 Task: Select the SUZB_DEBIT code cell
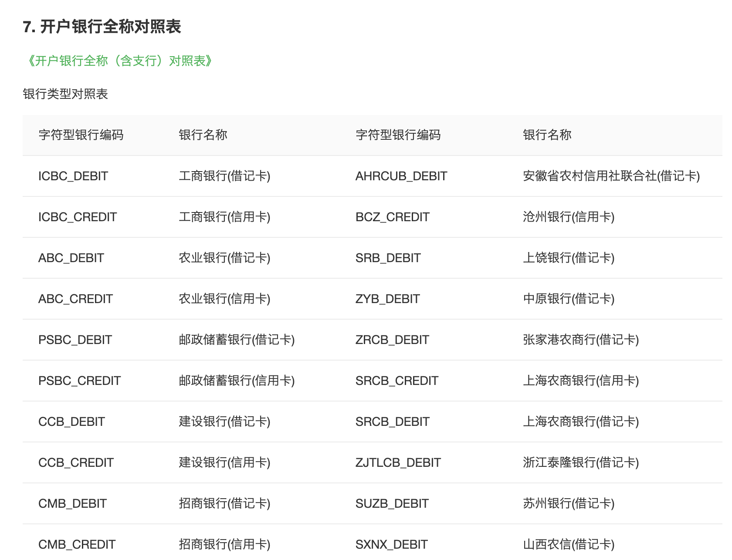pos(392,503)
